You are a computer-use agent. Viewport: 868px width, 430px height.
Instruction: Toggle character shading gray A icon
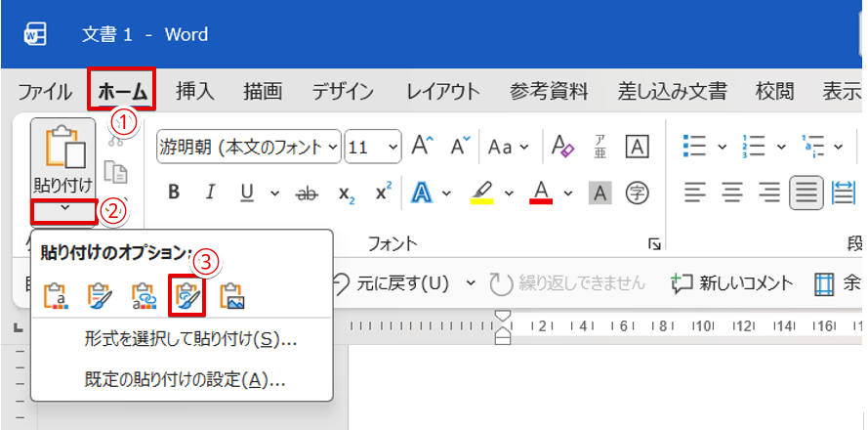coord(600,193)
